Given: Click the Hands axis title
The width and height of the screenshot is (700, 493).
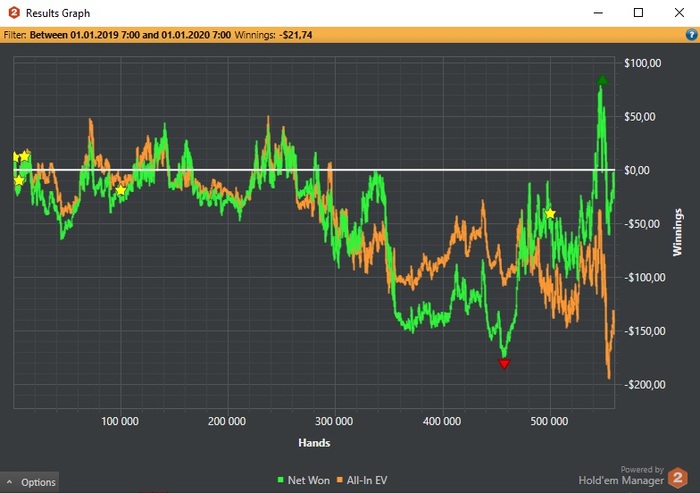Looking at the screenshot, I should pos(314,443).
